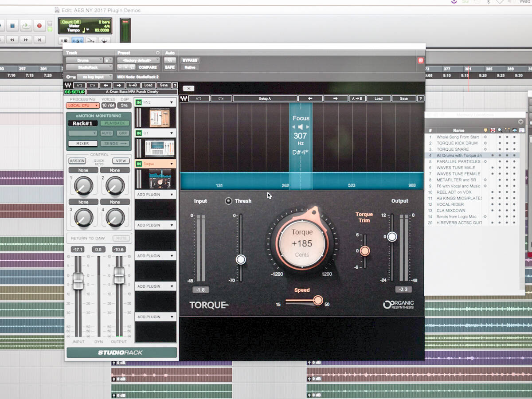Click the COMPARE button
This screenshot has height=399, width=532.
[x=148, y=67]
